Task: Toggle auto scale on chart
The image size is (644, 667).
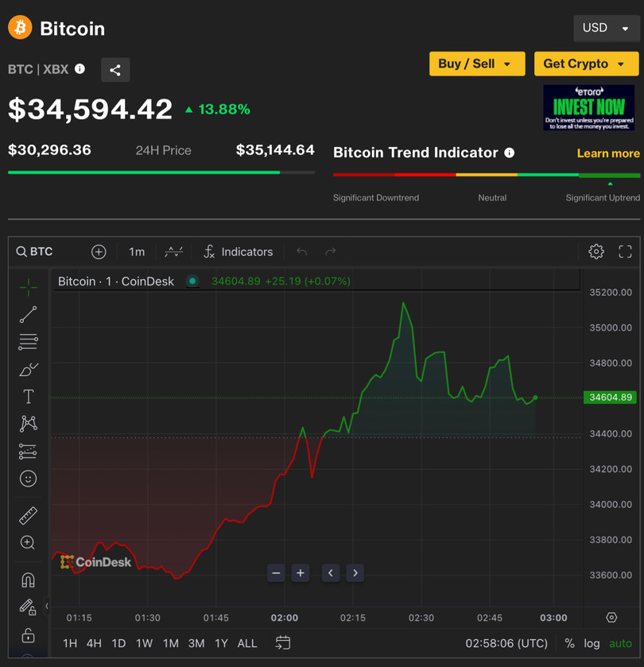Action: (620, 643)
